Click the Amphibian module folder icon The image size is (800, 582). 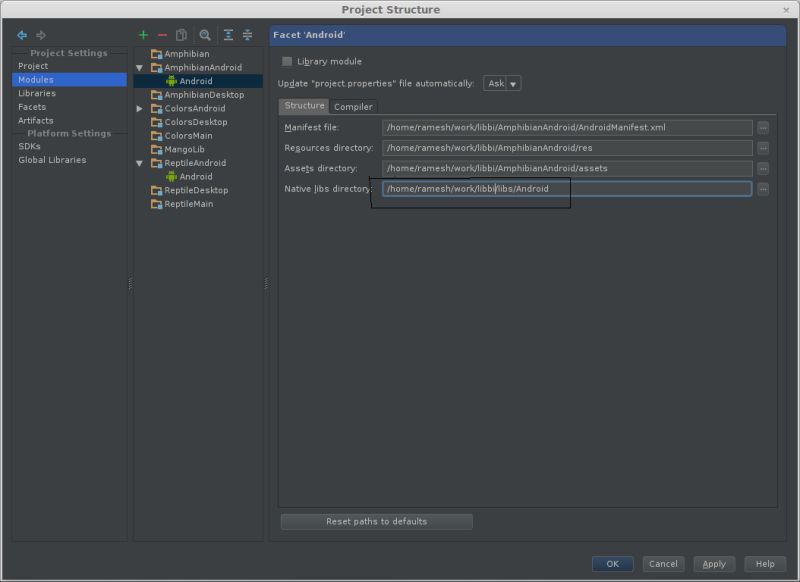157,54
